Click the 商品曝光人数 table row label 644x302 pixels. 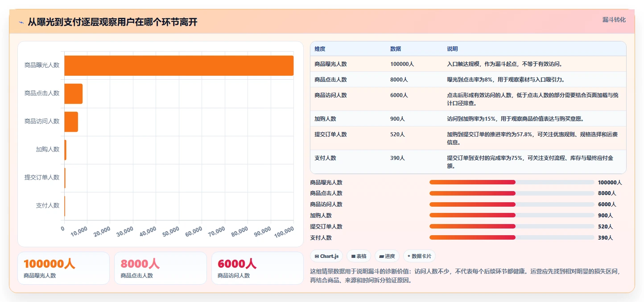pyautogui.click(x=330, y=64)
